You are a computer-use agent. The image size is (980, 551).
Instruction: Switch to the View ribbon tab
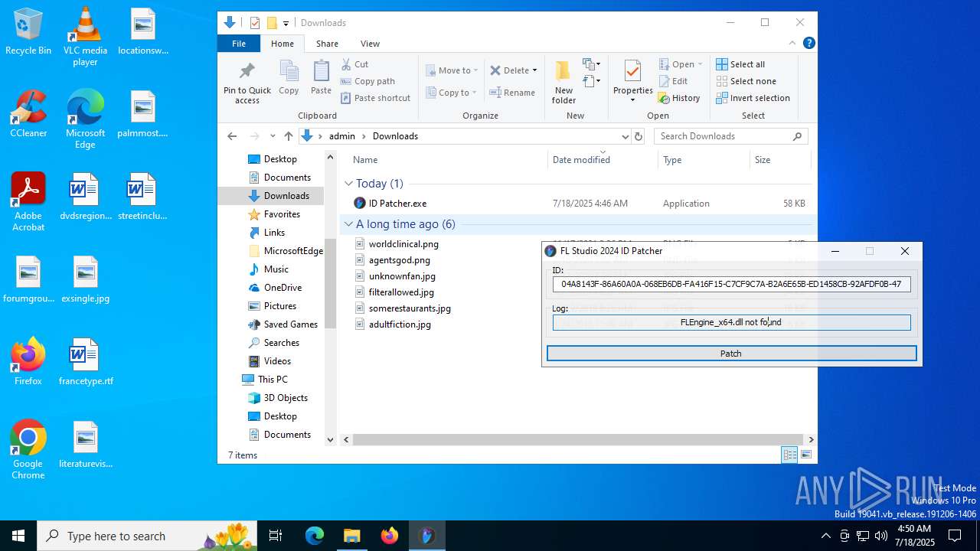pos(370,44)
